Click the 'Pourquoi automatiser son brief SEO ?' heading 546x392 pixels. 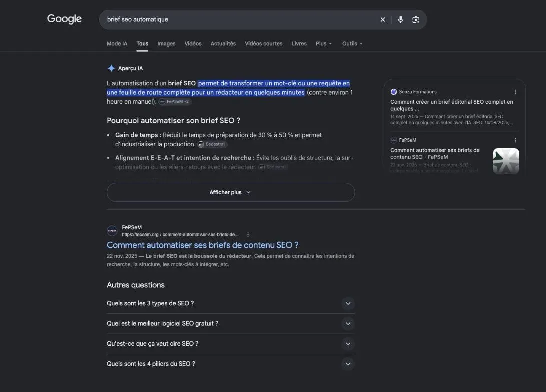[174, 120]
